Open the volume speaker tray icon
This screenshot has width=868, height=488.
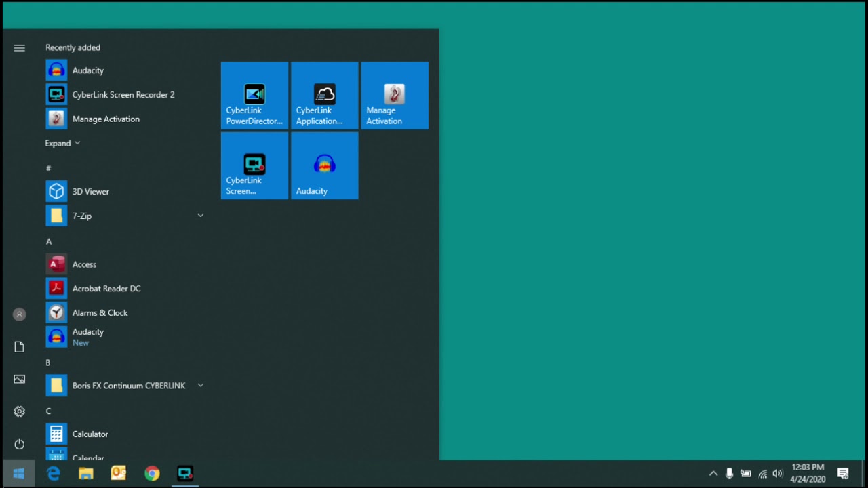coord(777,474)
